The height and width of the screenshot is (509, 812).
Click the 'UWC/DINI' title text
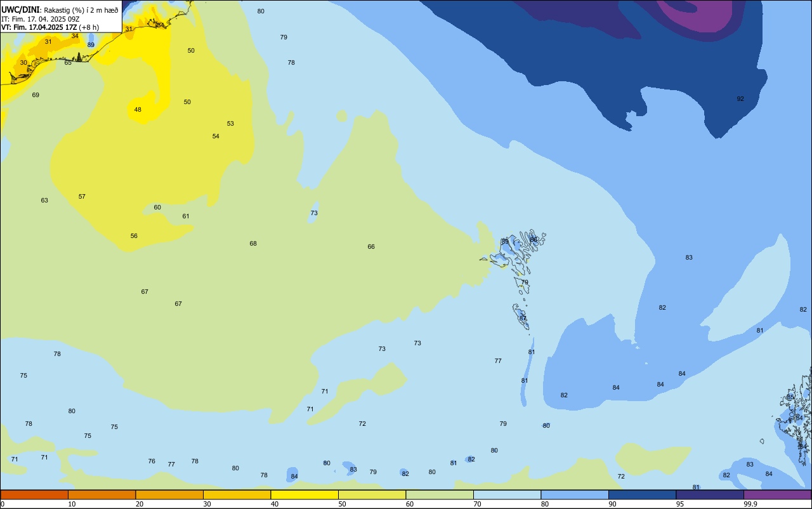(20, 10)
